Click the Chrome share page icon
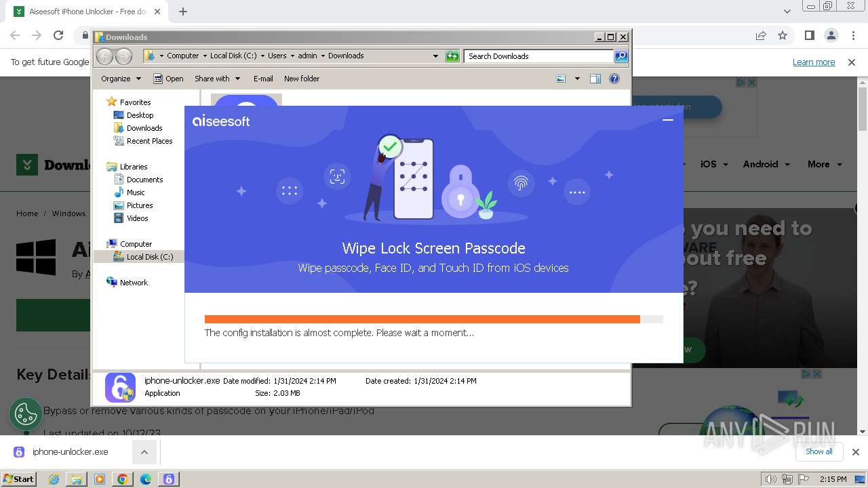The width and height of the screenshot is (868, 488). tap(761, 36)
